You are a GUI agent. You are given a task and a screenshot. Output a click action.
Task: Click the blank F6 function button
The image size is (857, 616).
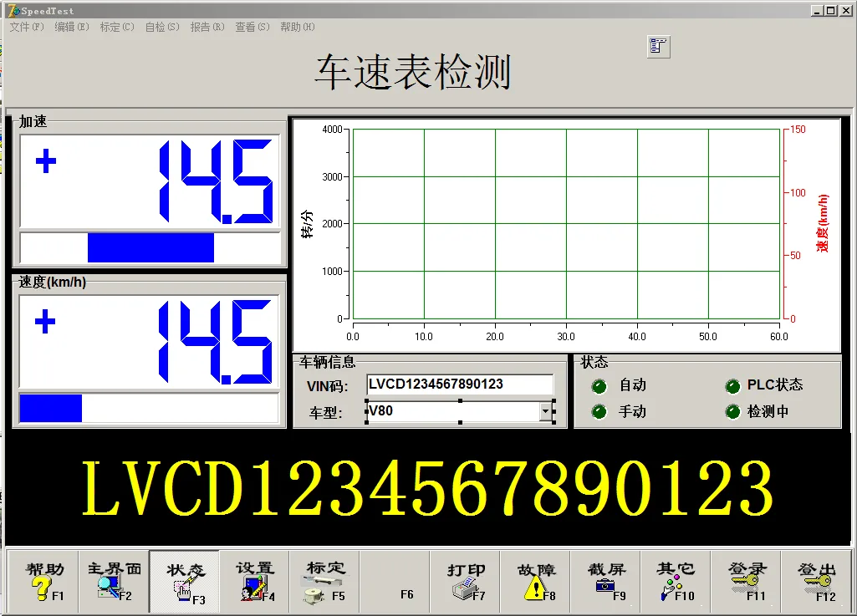click(x=395, y=582)
